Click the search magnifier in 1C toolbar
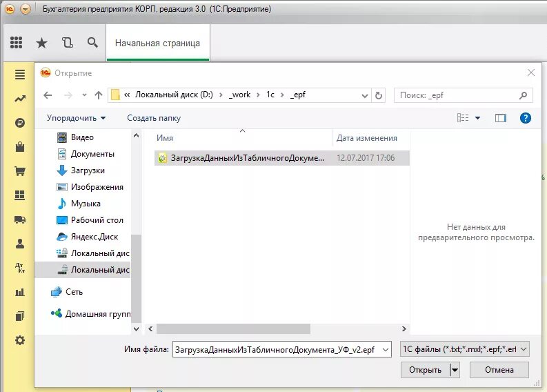Viewport: 547px width, 392px height. 92,43
